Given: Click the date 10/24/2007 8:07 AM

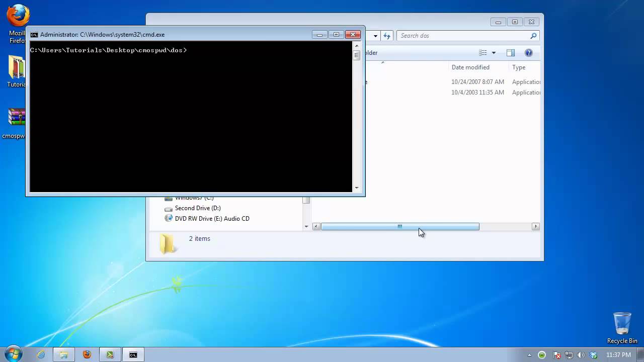Looking at the screenshot, I should [477, 82].
